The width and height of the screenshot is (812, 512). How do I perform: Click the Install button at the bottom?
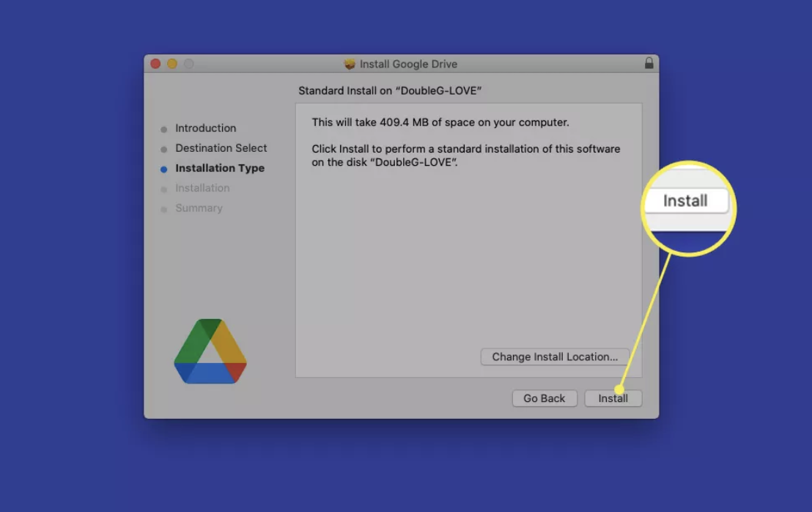tap(613, 398)
